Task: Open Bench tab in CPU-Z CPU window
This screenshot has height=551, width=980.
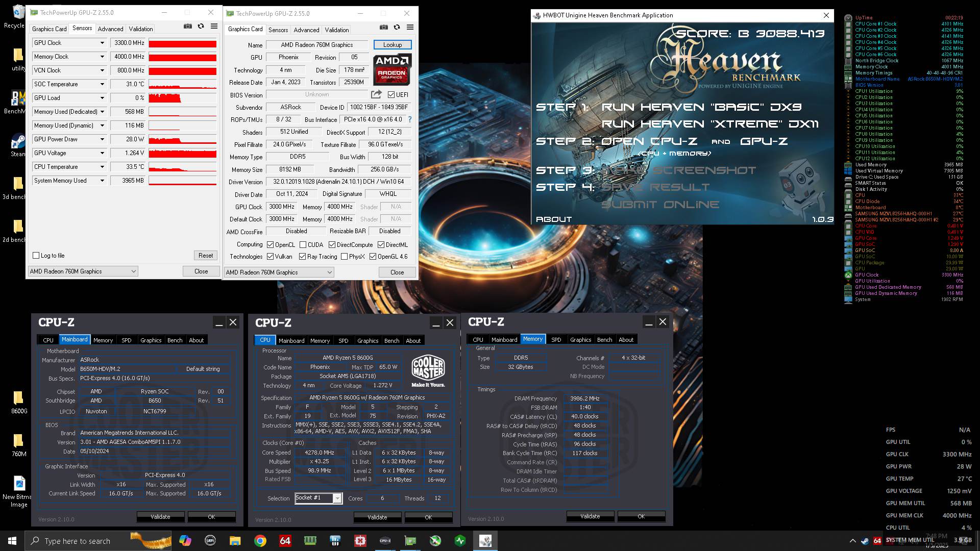Action: point(392,341)
